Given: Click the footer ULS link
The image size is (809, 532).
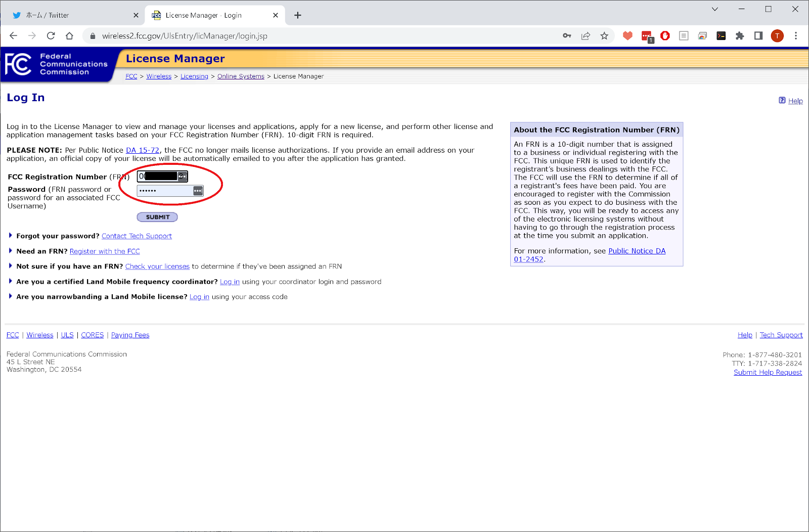Looking at the screenshot, I should point(67,335).
